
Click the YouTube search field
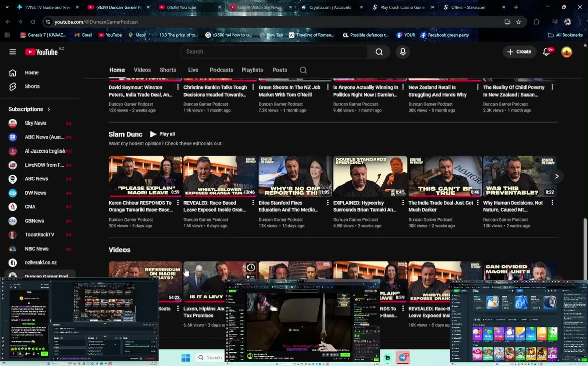274,52
